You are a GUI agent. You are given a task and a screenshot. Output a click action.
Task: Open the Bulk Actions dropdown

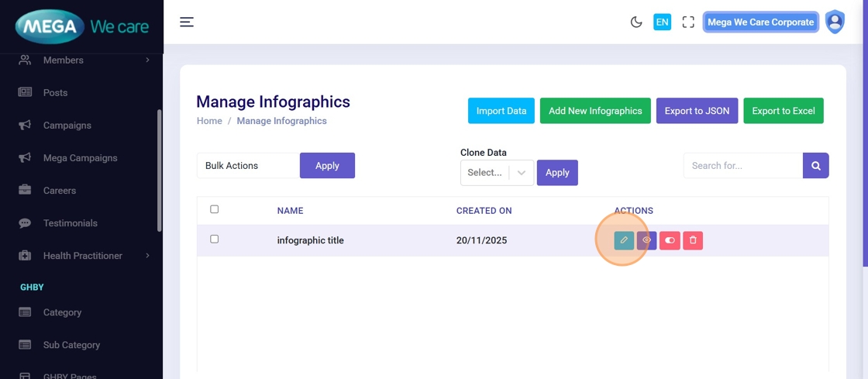click(x=248, y=166)
